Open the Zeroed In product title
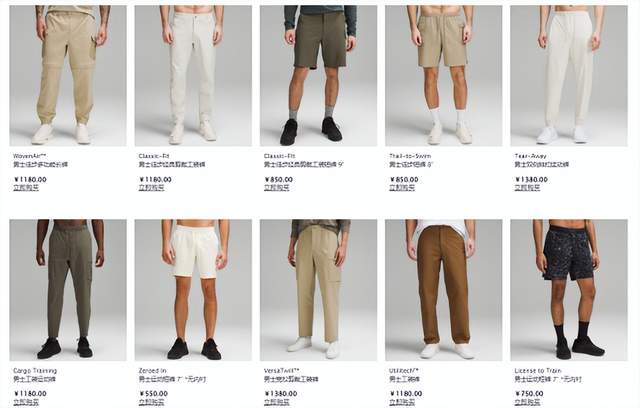 [x=152, y=370]
